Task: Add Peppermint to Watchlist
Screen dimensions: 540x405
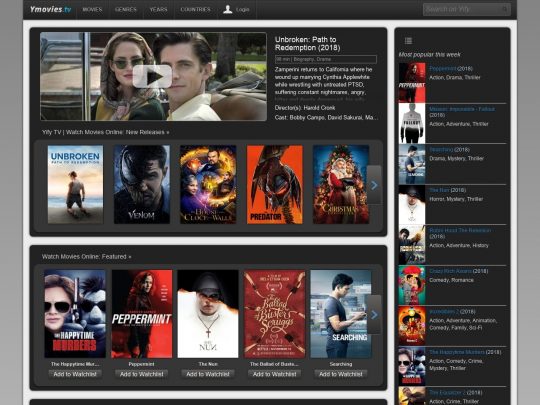Action: click(x=142, y=374)
